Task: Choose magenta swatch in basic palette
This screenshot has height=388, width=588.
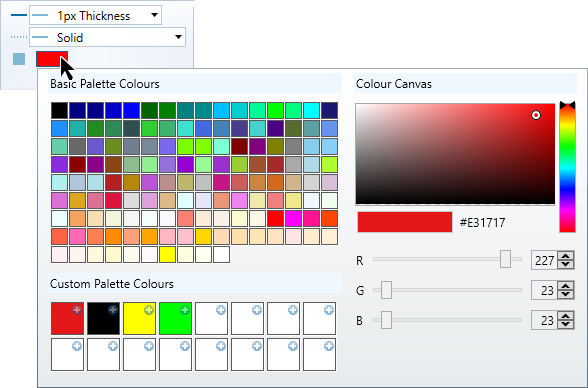Action: click(294, 219)
